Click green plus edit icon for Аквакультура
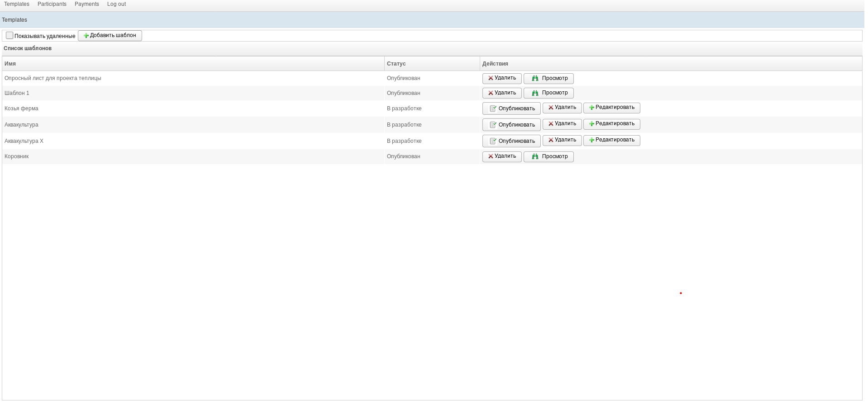The width and height of the screenshot is (868, 405). tap(591, 124)
